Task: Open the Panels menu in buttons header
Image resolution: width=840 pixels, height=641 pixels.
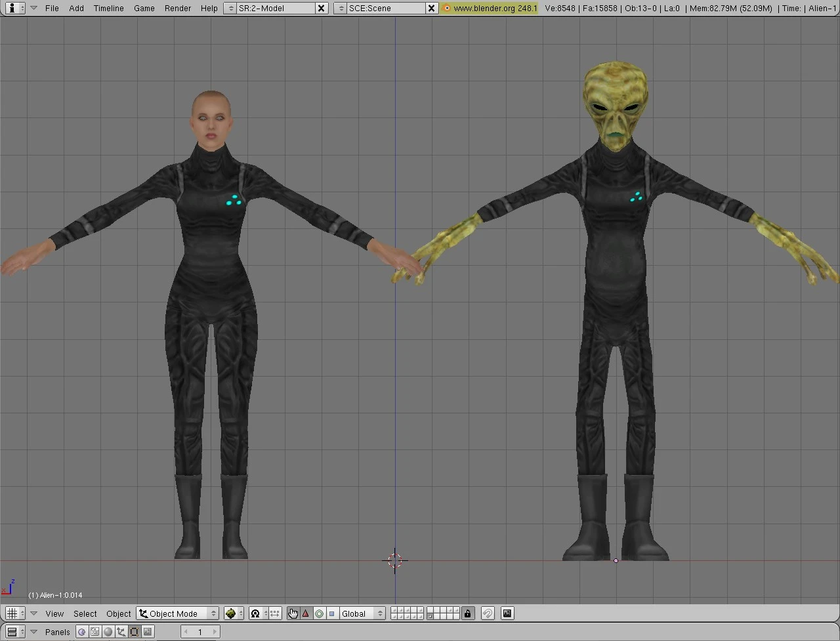Action: click(58, 632)
